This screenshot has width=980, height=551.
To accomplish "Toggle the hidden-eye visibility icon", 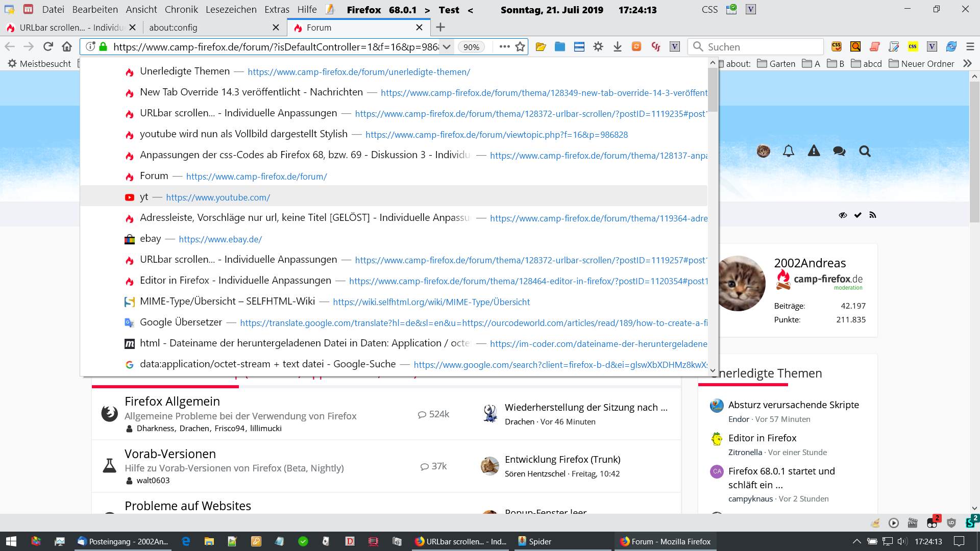I will [843, 215].
